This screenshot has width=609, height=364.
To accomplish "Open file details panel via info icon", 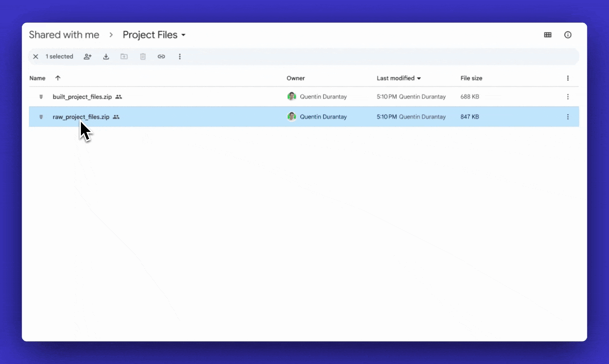I will pos(568,34).
